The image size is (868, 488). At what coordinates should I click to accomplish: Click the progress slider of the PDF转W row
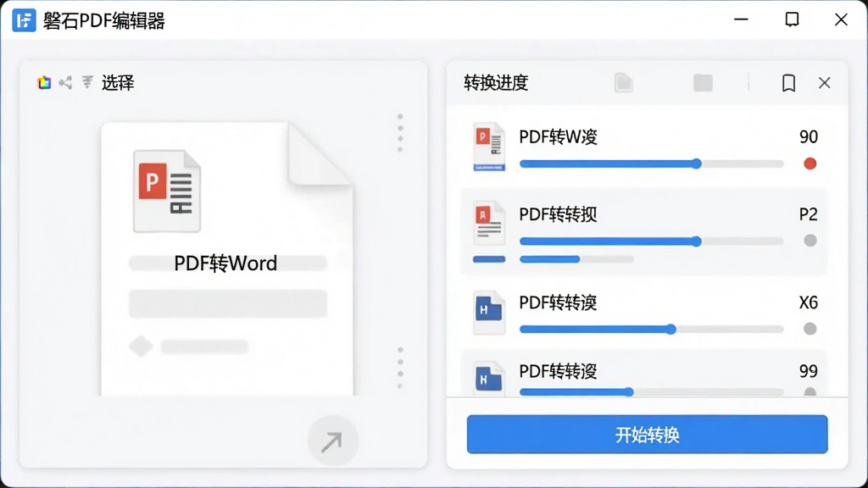tap(652, 164)
